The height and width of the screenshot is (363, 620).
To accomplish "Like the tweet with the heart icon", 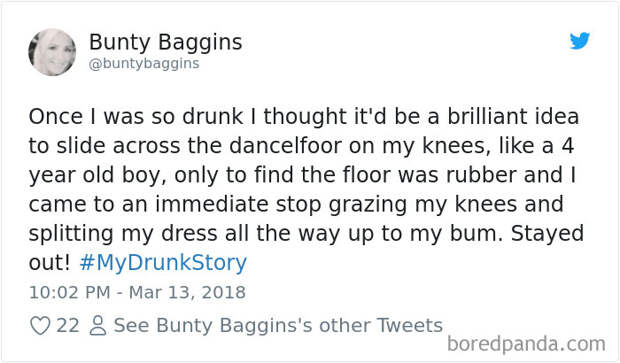I will [40, 326].
